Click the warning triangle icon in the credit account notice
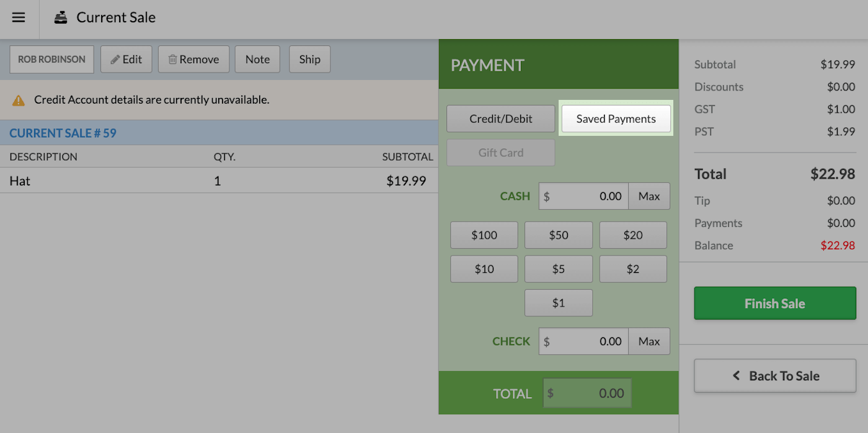Viewport: 868px width, 433px height. tap(19, 100)
